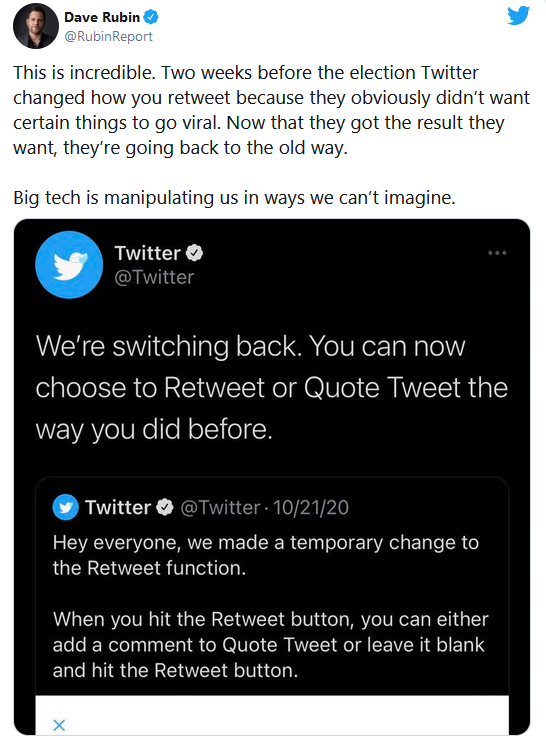546x739 pixels.
Task: Open the @Twitter handle under the large Twitter name
Action: 154,277
